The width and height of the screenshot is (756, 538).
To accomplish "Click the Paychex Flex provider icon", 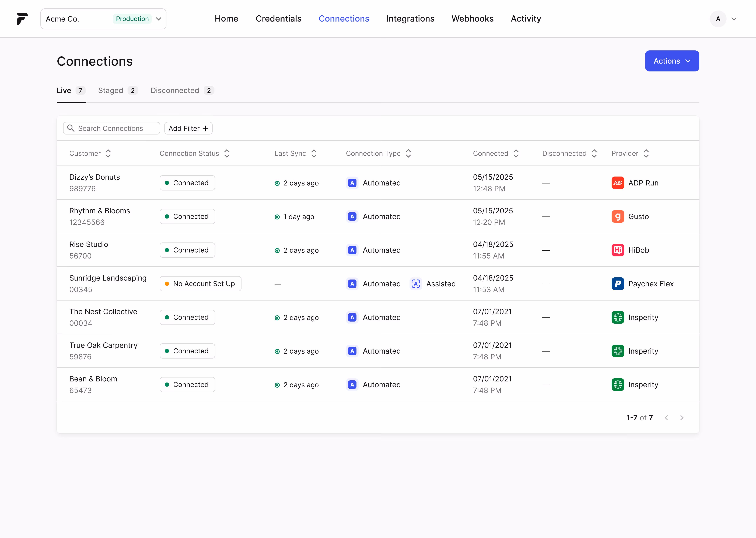I will coord(618,284).
